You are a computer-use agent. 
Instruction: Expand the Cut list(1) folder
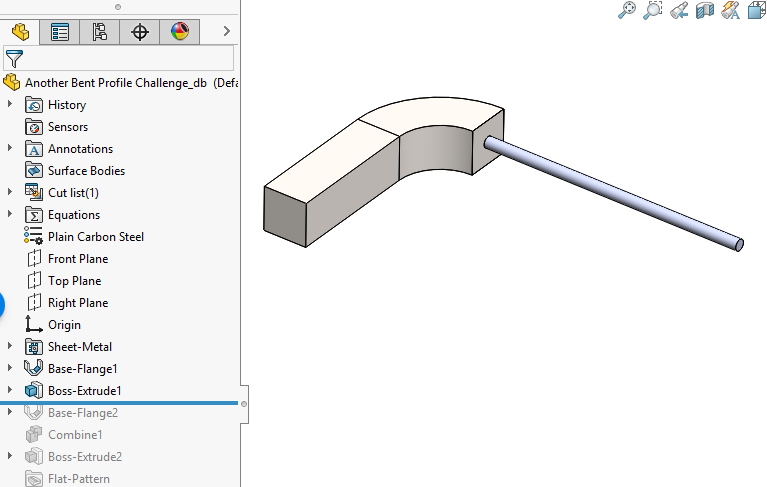(9, 192)
